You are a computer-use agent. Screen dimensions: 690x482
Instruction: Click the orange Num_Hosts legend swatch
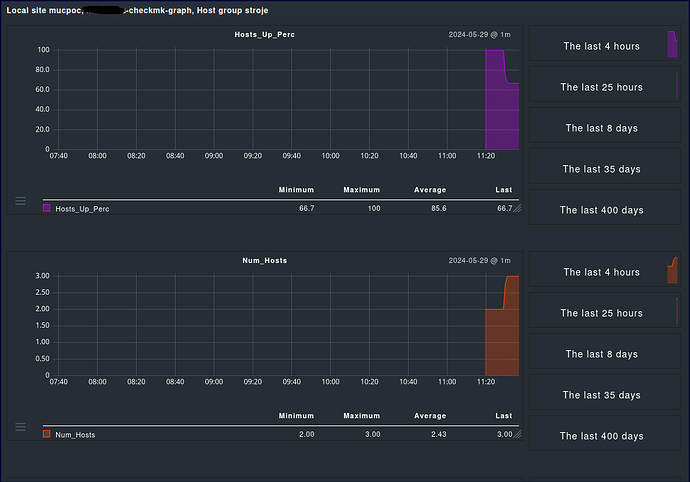47,435
